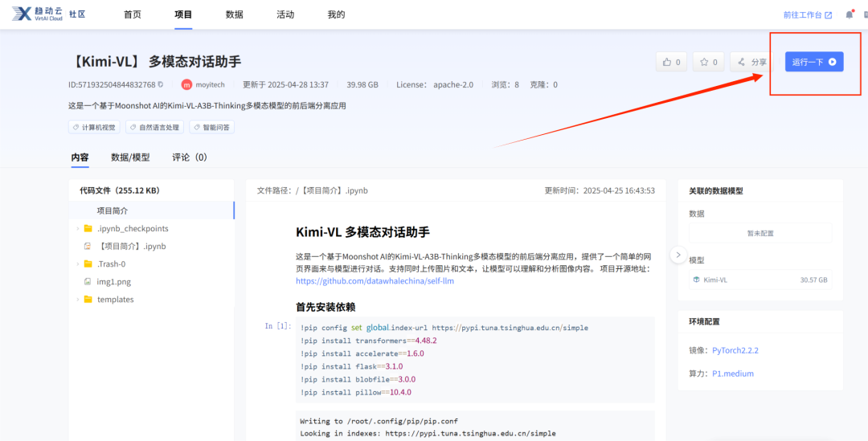
Task: Copy the project ID using copy icon
Action: point(161,84)
